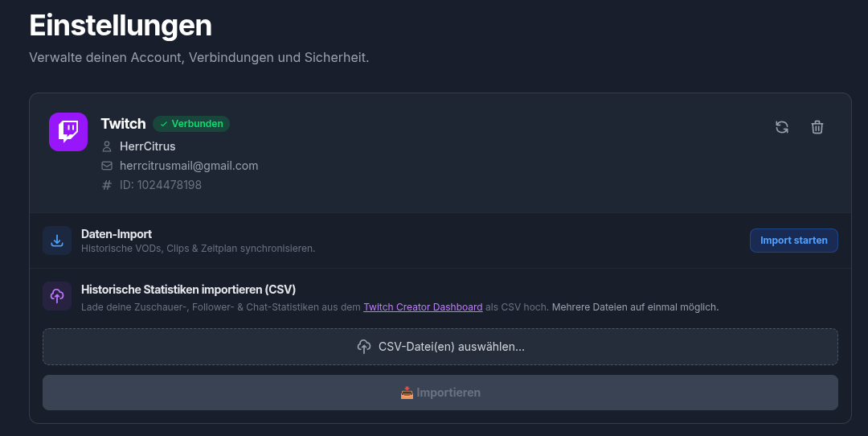Click the user icon next to HerrCitrus
This screenshot has width=868, height=436.
coord(107,146)
